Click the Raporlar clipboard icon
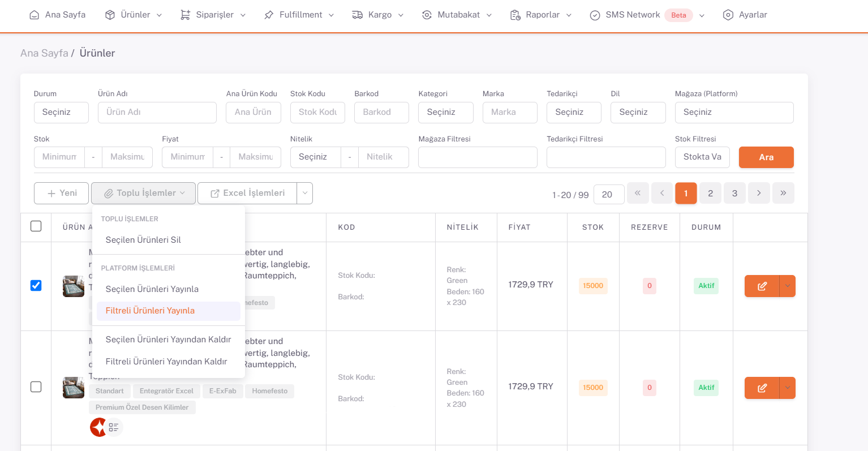This screenshot has height=451, width=868. pos(515,15)
